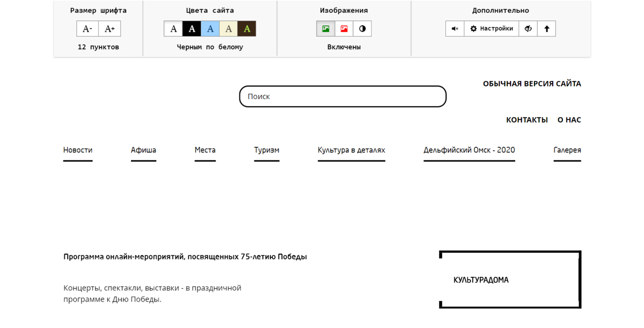
Task: Click the crossed-eye normal version icon
Action: pos(528,29)
